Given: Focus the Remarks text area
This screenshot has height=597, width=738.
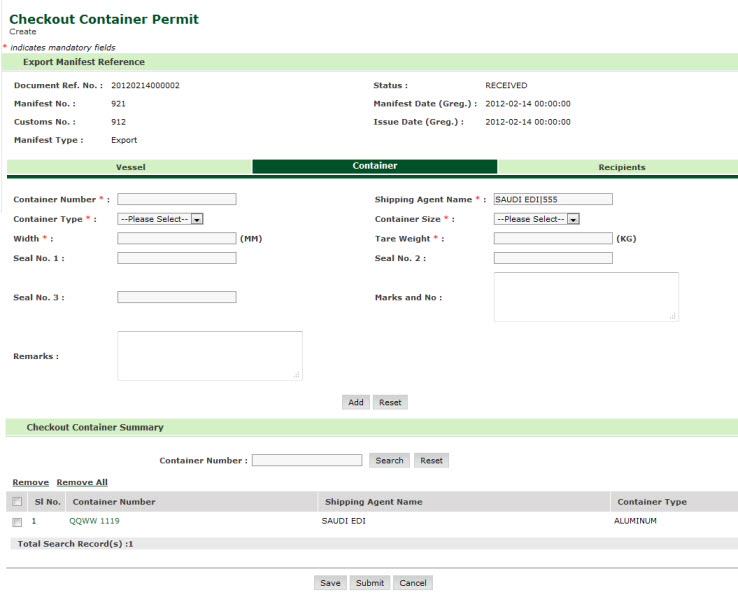Looking at the screenshot, I should (x=209, y=356).
